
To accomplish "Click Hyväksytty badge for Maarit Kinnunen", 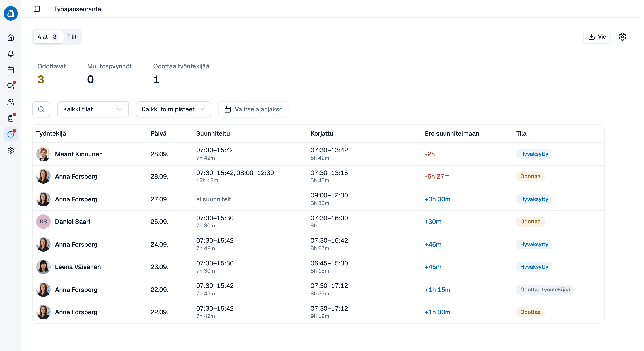I will 534,154.
